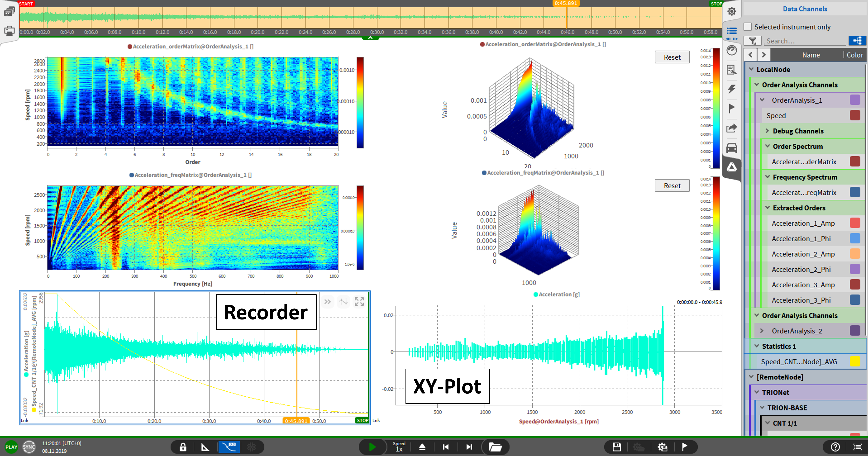
Task: Start playback with the green play button
Action: click(x=372, y=447)
